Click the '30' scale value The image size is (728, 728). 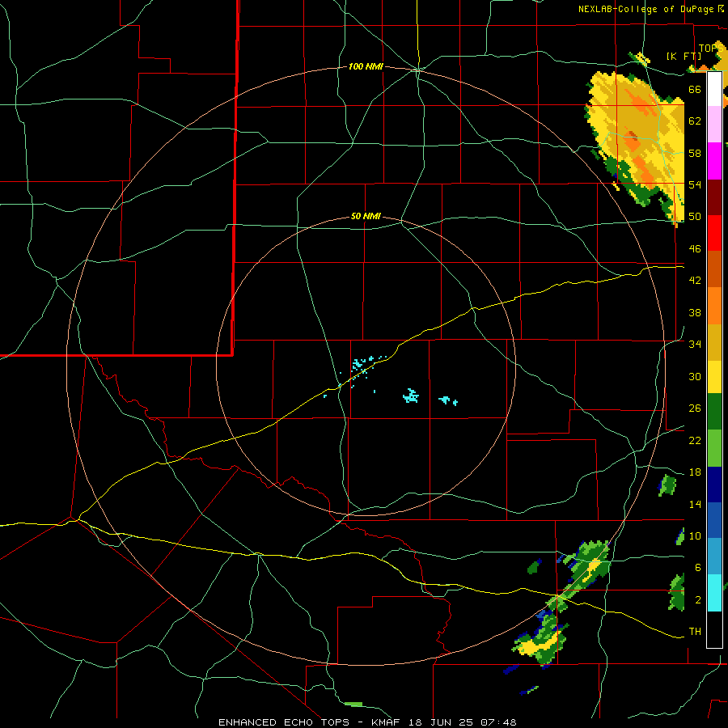point(695,376)
